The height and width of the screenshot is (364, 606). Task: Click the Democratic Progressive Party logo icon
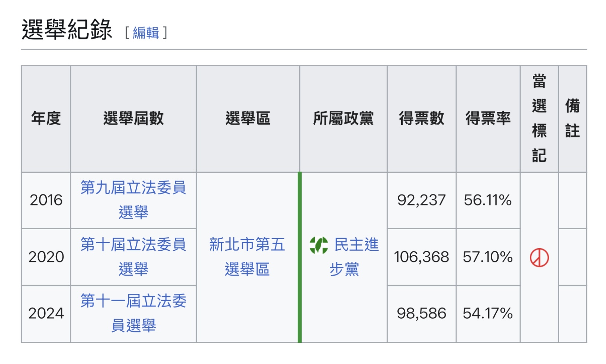[319, 245]
